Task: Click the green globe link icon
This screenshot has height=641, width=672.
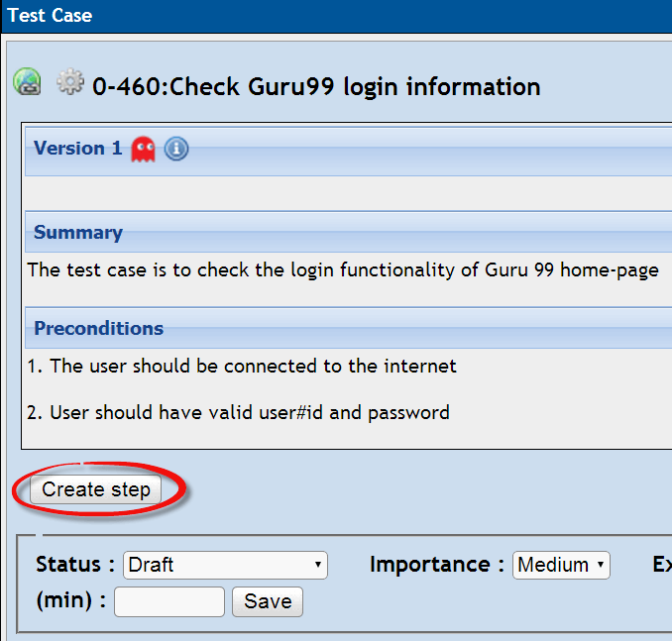Action: 27,82
